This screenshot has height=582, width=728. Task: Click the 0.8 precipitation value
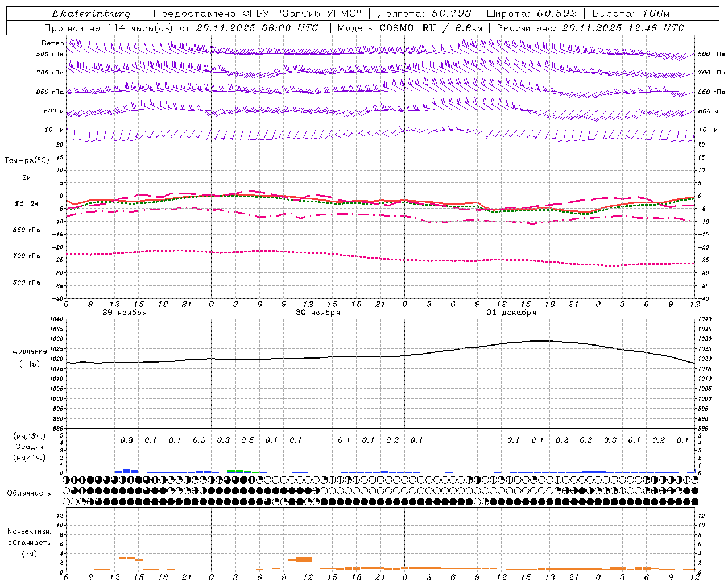tap(126, 440)
